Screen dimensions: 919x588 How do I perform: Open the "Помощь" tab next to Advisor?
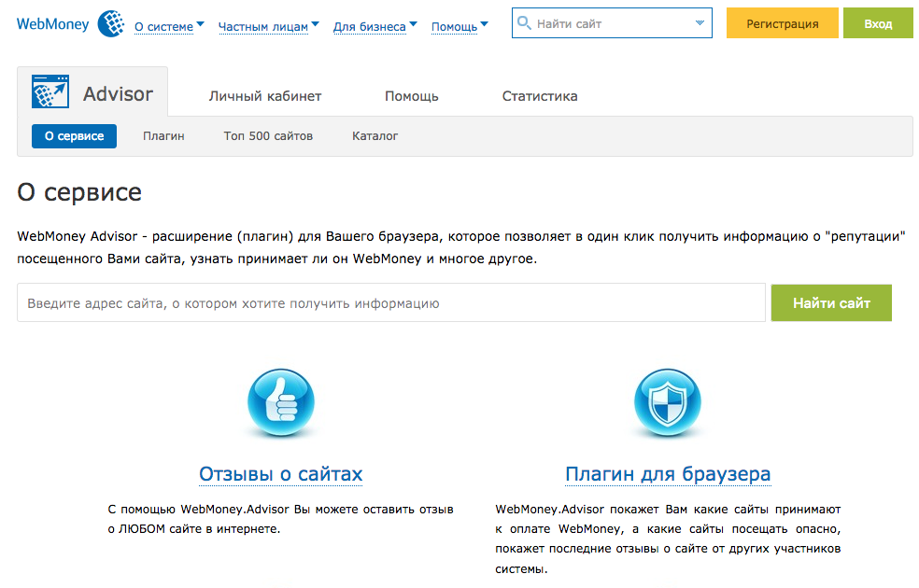(x=412, y=96)
